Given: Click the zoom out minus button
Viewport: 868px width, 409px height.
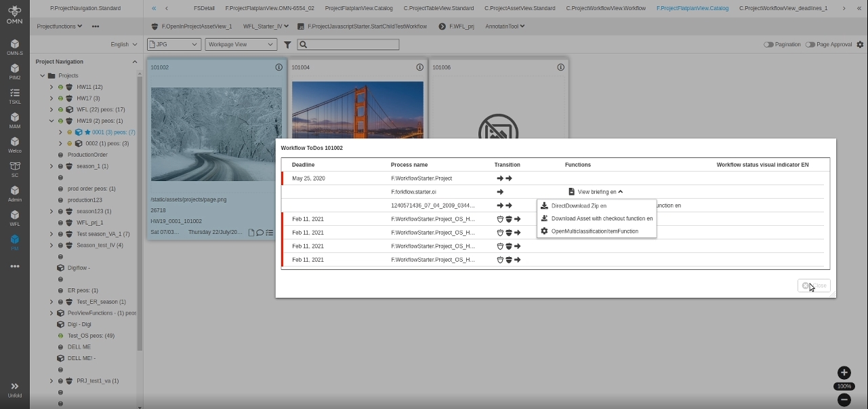Looking at the screenshot, I should (x=844, y=400).
